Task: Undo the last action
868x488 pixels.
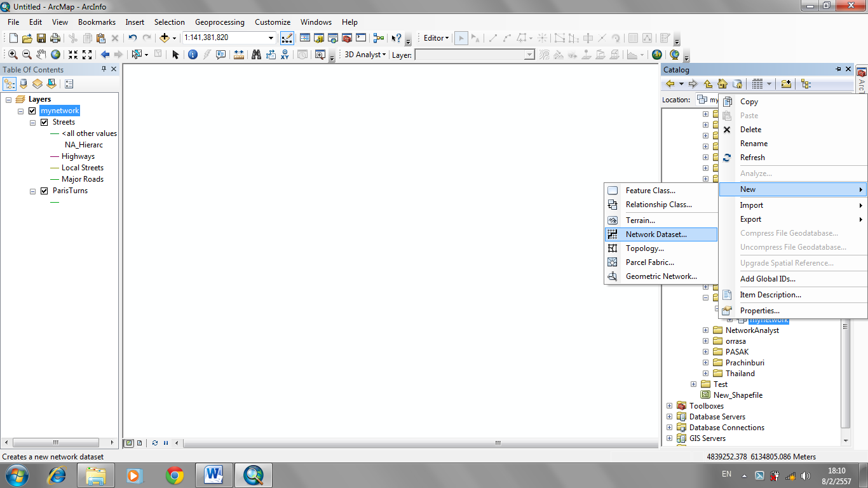Action: click(133, 38)
